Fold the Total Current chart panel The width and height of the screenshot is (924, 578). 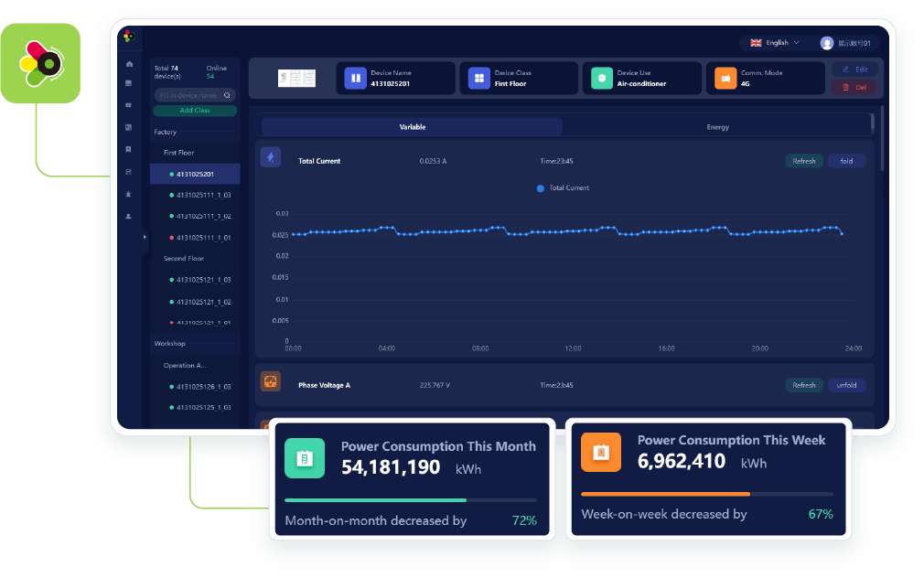click(x=846, y=161)
